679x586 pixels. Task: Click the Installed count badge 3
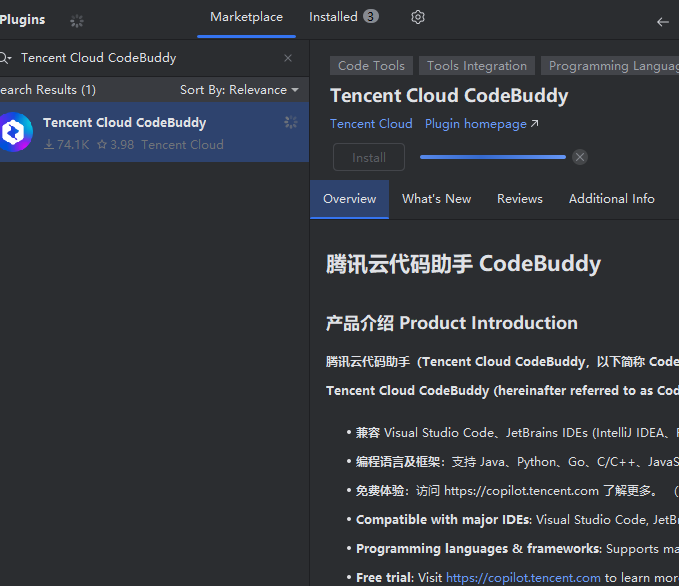coord(371,16)
